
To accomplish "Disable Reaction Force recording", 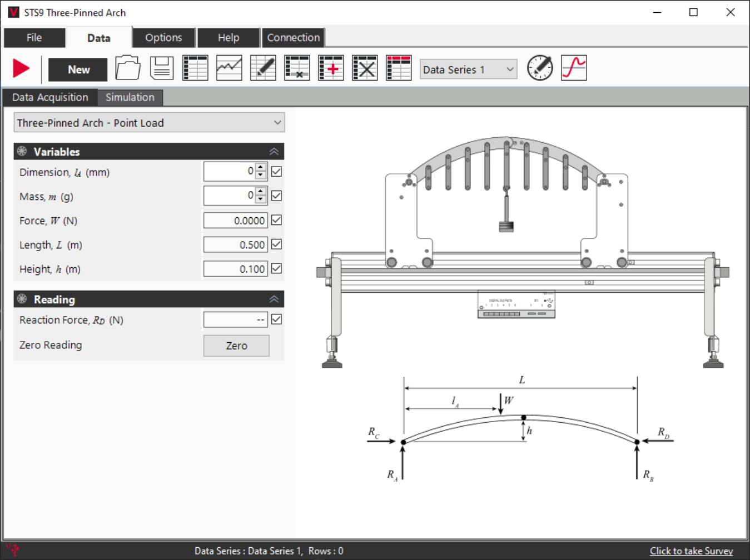I will click(x=276, y=319).
